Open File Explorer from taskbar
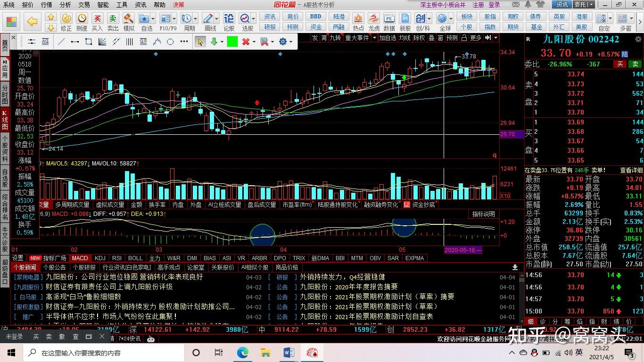This screenshot has width=644, height=362. pyautogui.click(x=265, y=353)
